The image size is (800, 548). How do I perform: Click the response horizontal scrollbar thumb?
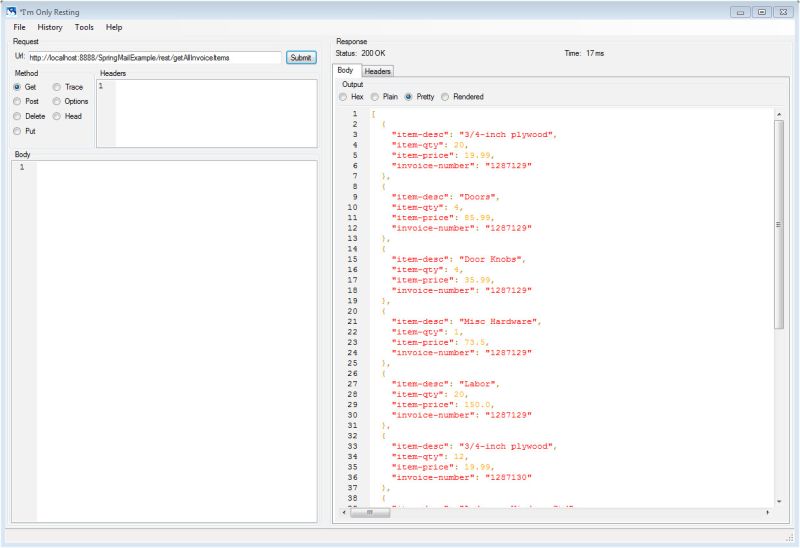[x=370, y=512]
